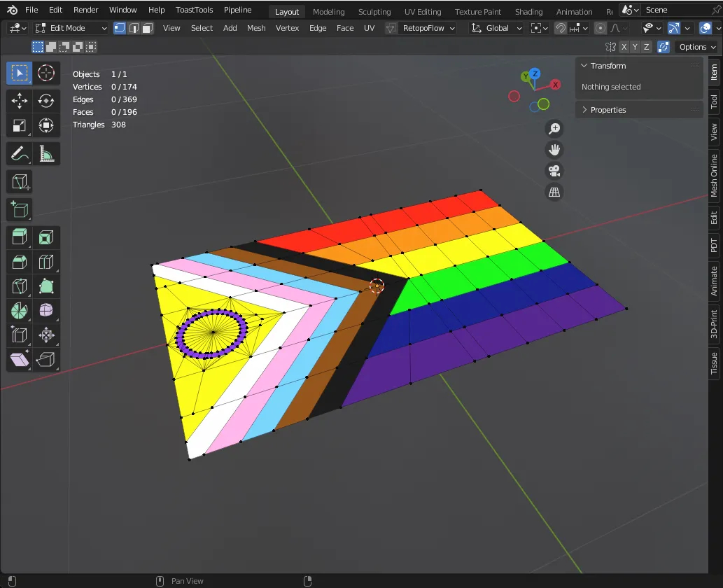Expand the Properties panel
Viewport: 723px width, 588px height.
point(608,110)
